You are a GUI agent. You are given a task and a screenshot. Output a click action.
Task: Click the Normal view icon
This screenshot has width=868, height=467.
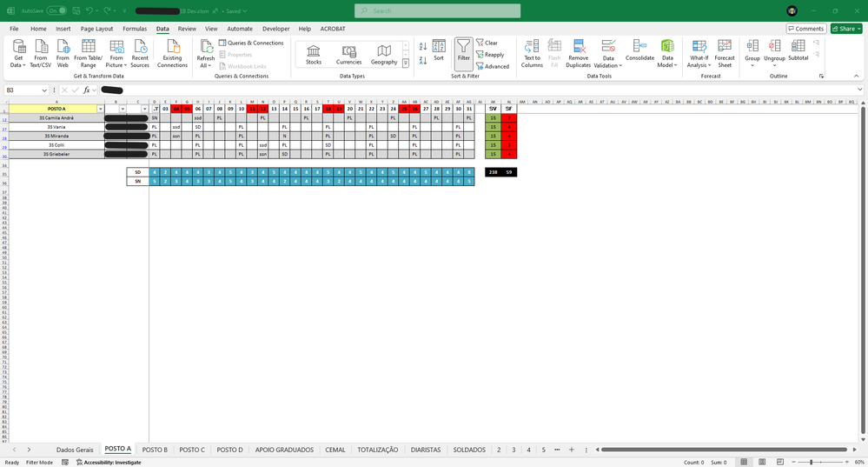pos(744,462)
